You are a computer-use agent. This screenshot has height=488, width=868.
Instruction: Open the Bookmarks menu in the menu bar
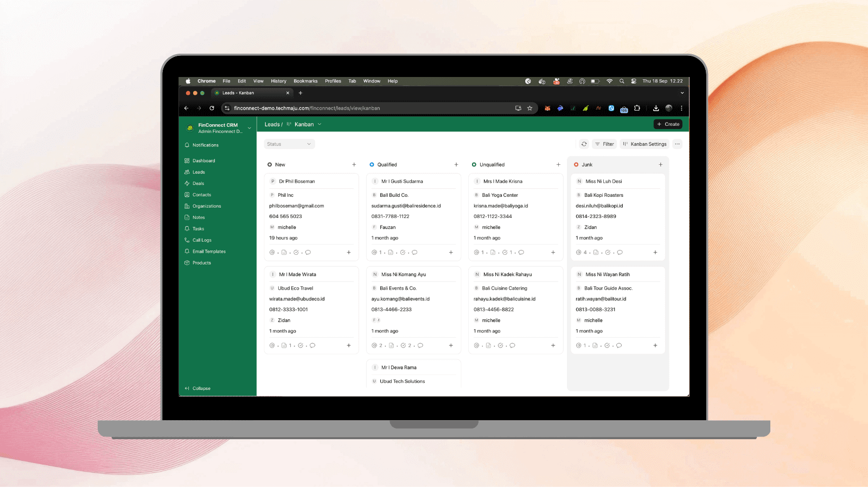coord(305,81)
